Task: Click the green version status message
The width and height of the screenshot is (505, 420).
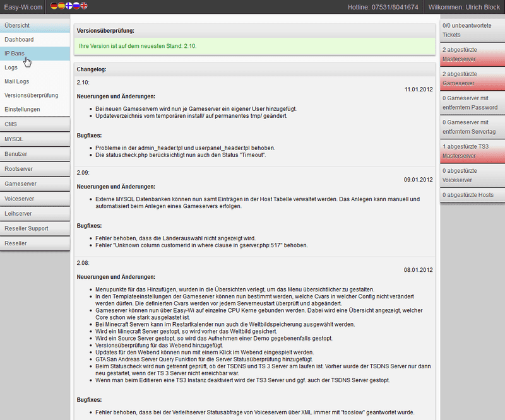Action: pyautogui.click(x=254, y=46)
